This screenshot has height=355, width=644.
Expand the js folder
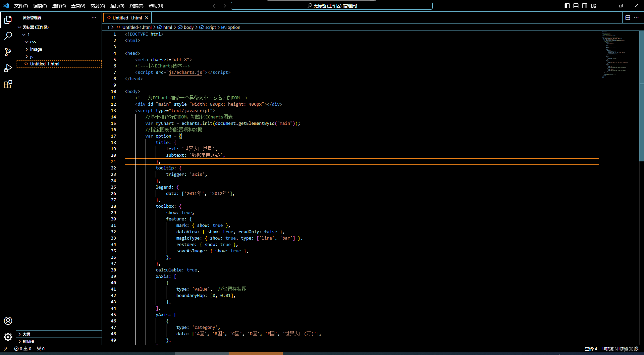pyautogui.click(x=59, y=56)
